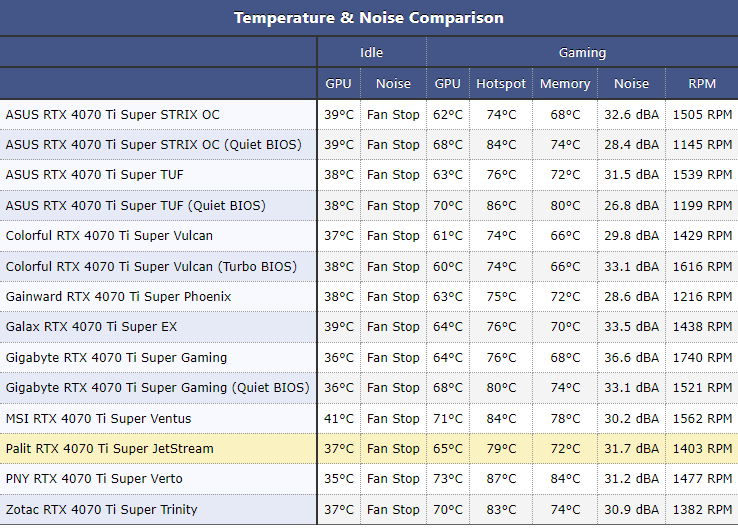Select the Zotac RTX 4070 Ti Super Trinity name
738x528 pixels.
[x=102, y=510]
